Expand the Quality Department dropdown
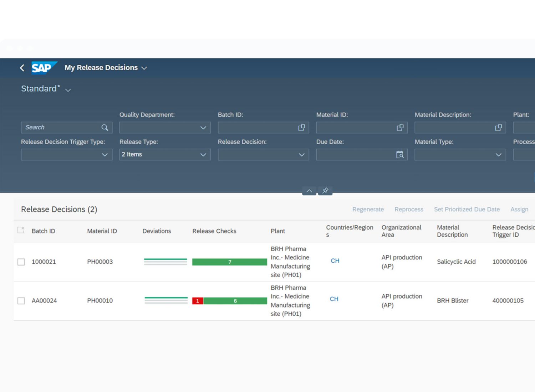Image resolution: width=535 pixels, height=392 pixels. [x=203, y=128]
